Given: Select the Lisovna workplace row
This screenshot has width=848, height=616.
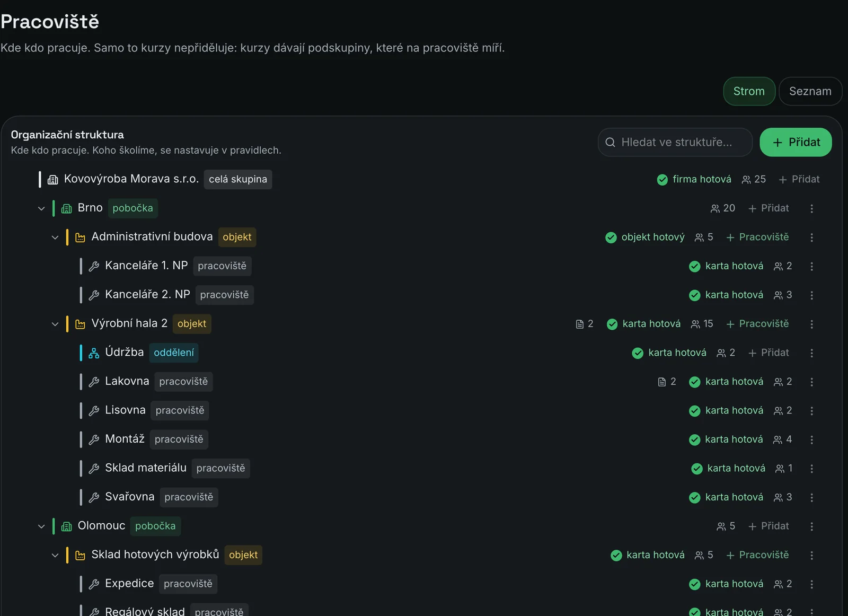Looking at the screenshot, I should [421, 410].
